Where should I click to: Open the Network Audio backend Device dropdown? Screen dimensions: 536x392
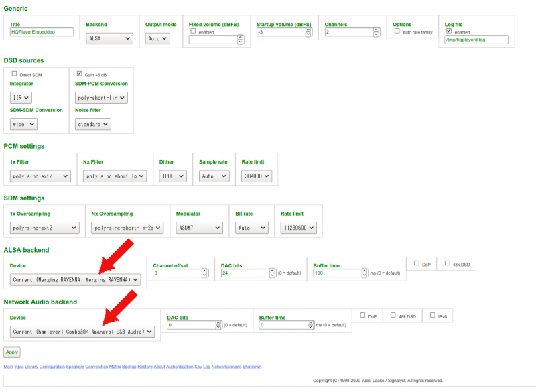click(x=82, y=331)
